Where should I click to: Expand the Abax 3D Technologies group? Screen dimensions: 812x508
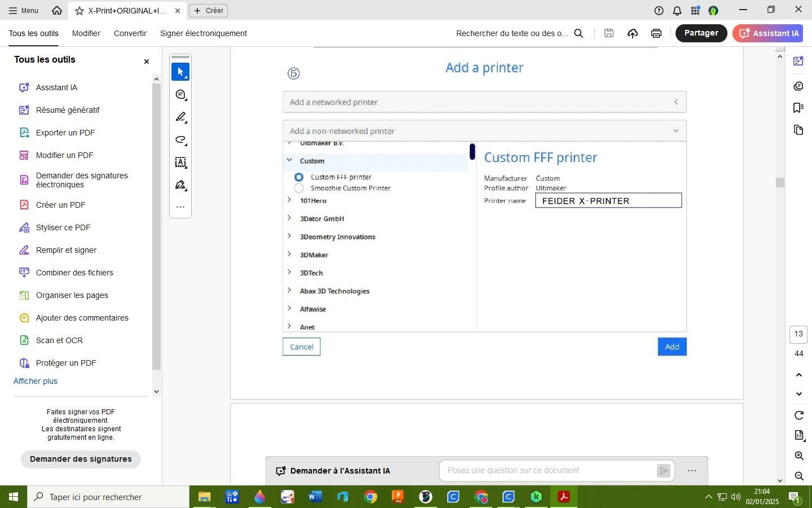pyautogui.click(x=289, y=290)
